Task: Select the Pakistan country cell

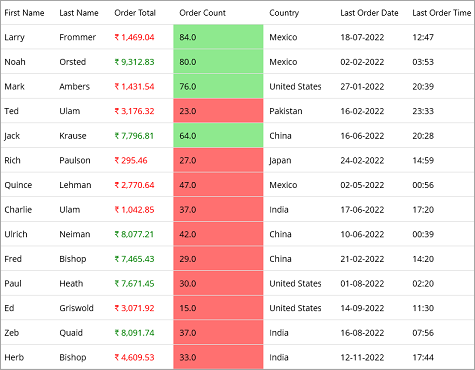Action: click(x=286, y=111)
